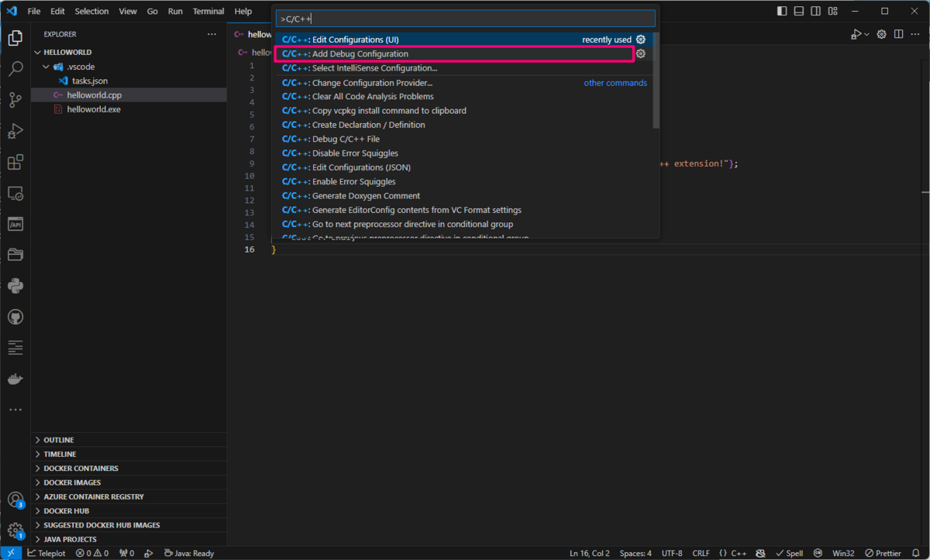Image resolution: width=930 pixels, height=560 pixels.
Task: Open the File menu
Action: (x=34, y=12)
